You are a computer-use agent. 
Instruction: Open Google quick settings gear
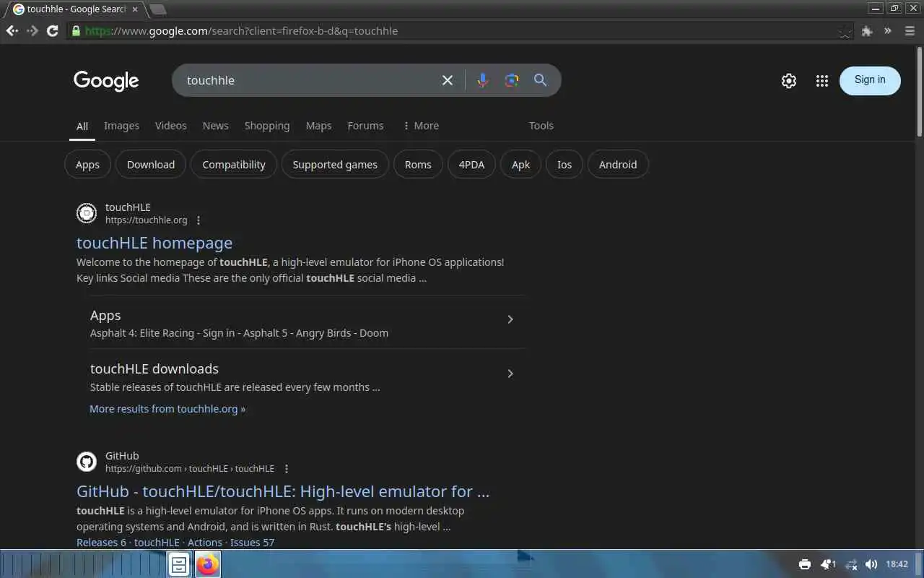(789, 81)
